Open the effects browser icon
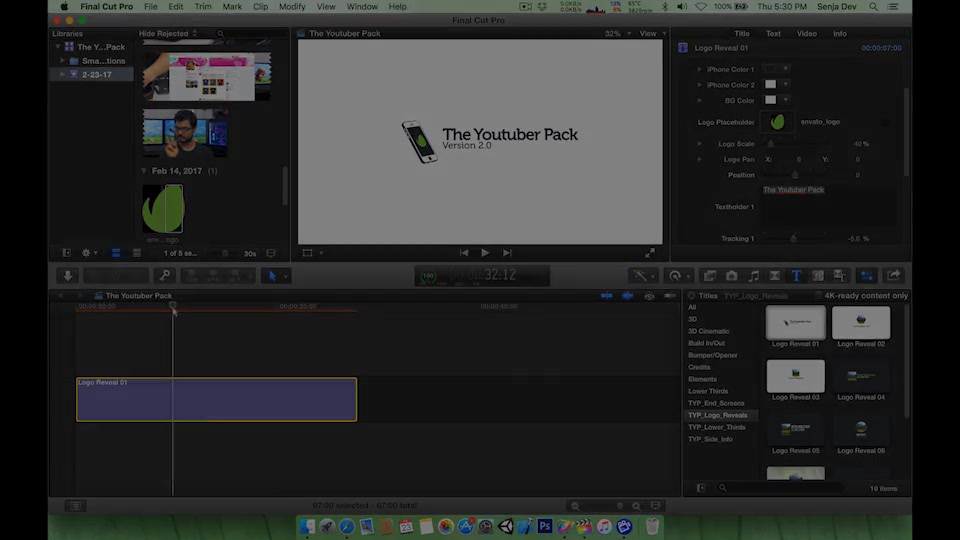The height and width of the screenshot is (540, 960). point(710,276)
